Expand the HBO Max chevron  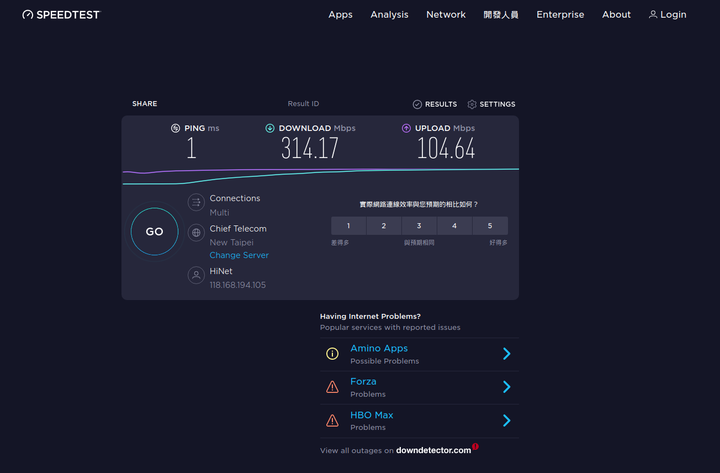pyautogui.click(x=506, y=420)
